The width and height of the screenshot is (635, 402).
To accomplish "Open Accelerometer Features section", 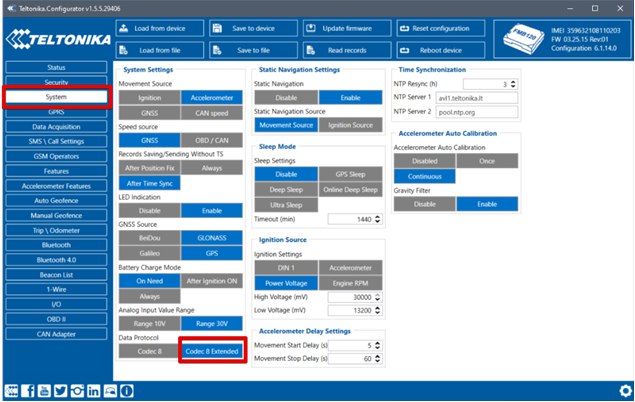I will click(56, 186).
